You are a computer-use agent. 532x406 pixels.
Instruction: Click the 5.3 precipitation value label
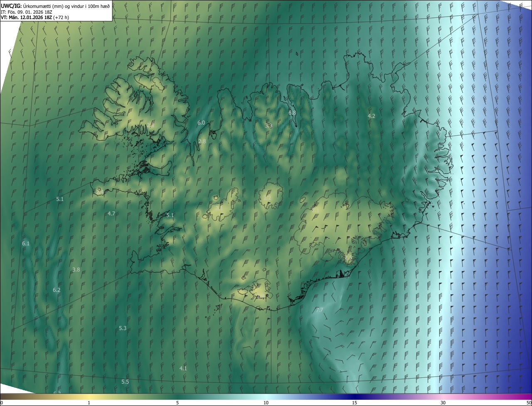123,328
